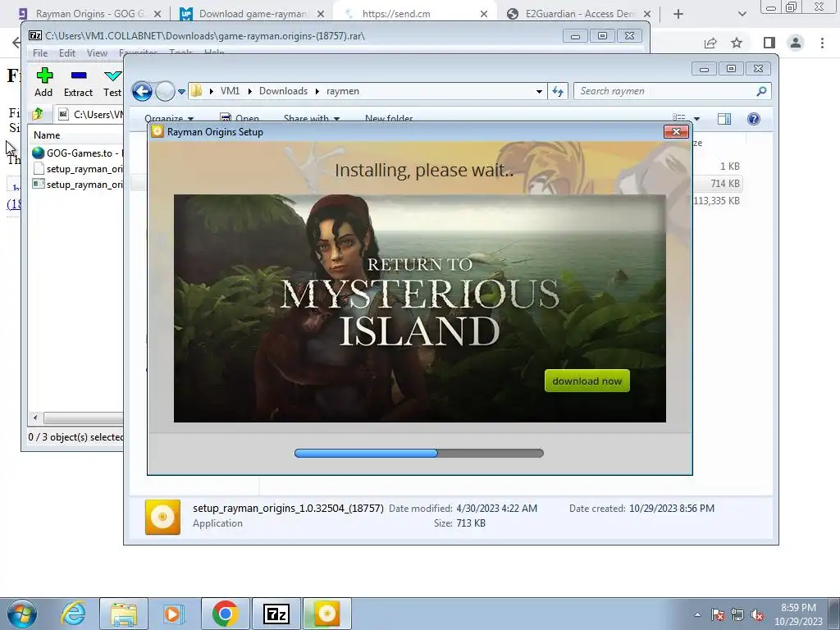
Task: Open the Chrome three-dot menu
Action: coord(822,43)
